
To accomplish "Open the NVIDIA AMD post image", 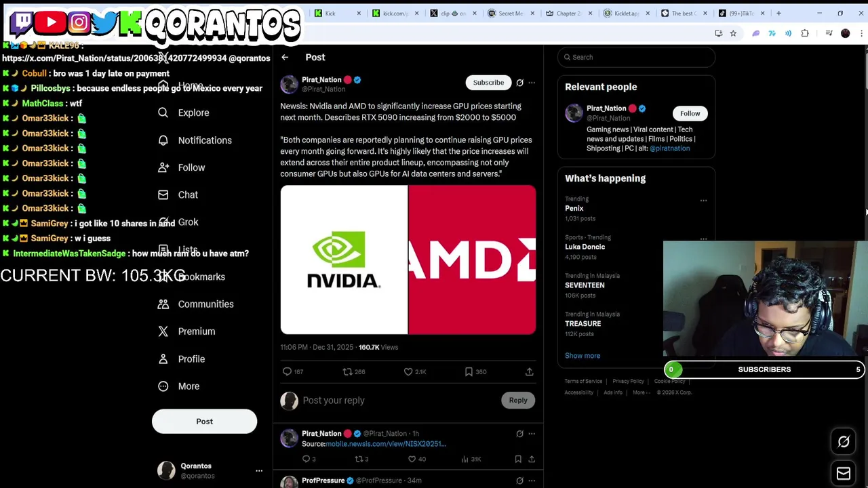I will click(408, 260).
